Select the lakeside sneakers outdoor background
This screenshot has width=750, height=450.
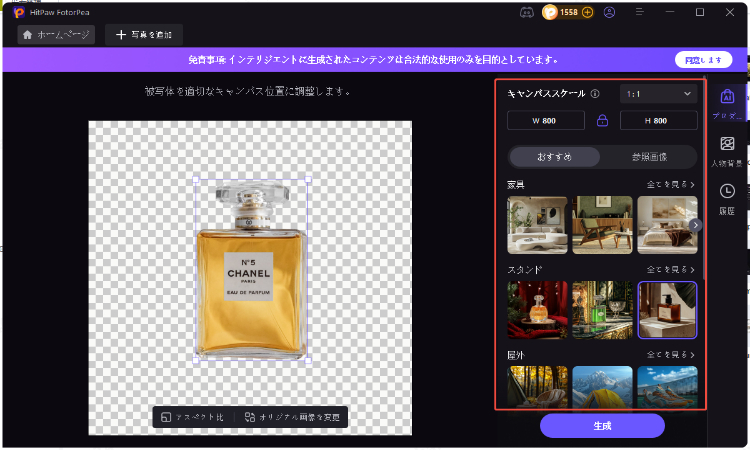(667, 387)
